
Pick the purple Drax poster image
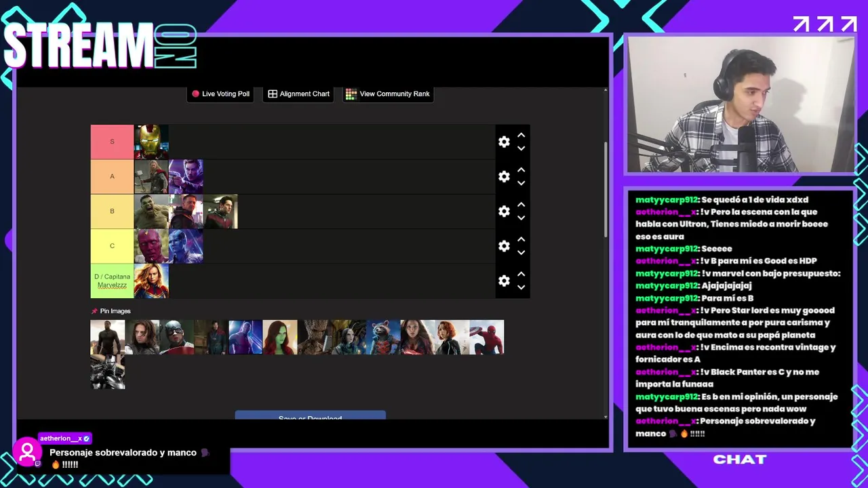tap(245, 337)
